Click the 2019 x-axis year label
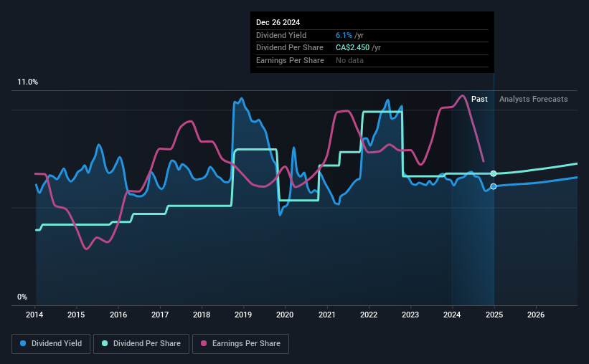 click(243, 315)
